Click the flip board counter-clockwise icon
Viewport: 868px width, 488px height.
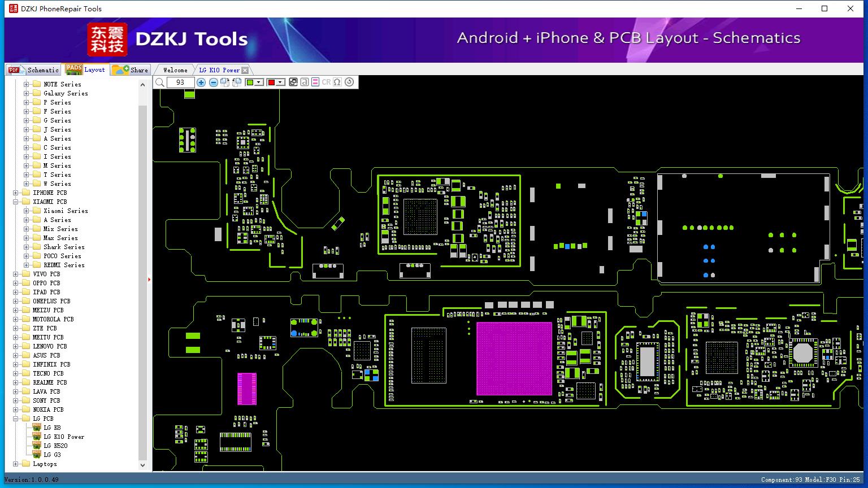(x=237, y=82)
